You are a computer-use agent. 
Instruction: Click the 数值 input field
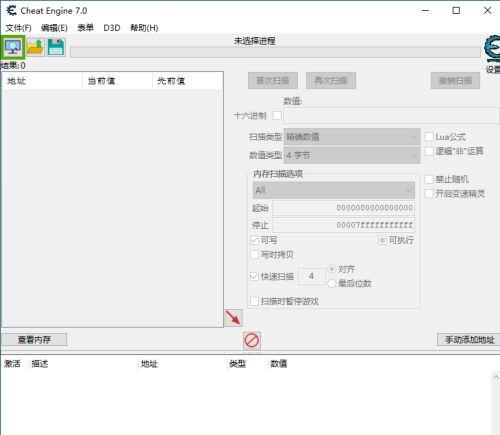click(391, 116)
